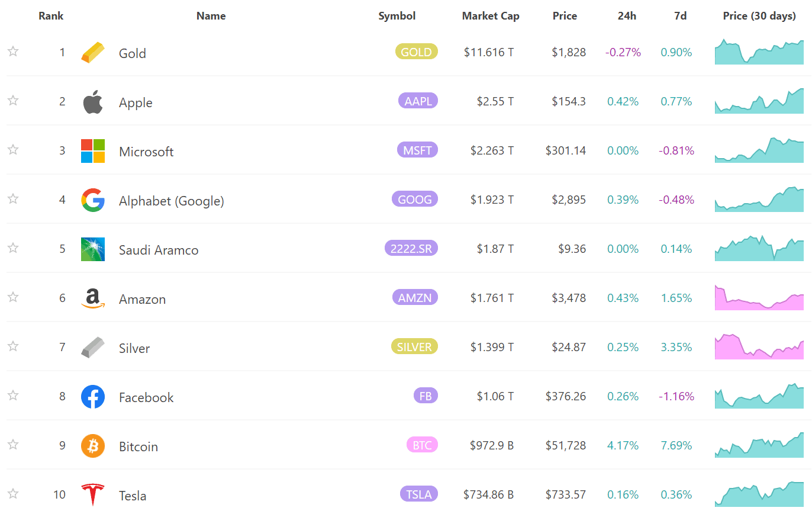Screen dimensions: 812x514
Task: Click the Amazon logo icon
Action: pos(93,299)
